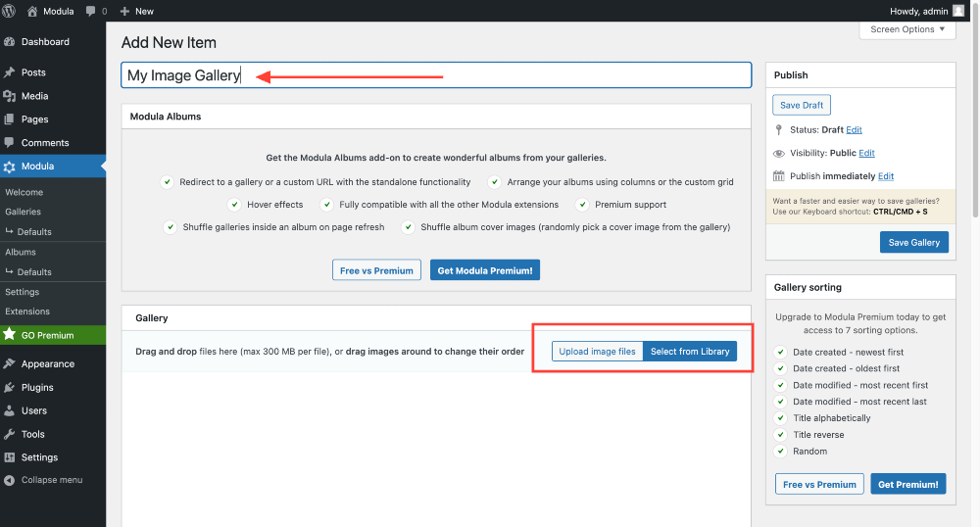Open the GO Premium menu item
The width and height of the screenshot is (980, 527).
coord(53,335)
